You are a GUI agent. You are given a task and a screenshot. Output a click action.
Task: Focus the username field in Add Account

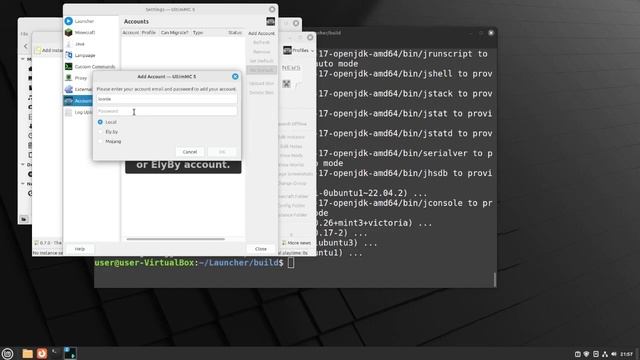[x=167, y=99]
